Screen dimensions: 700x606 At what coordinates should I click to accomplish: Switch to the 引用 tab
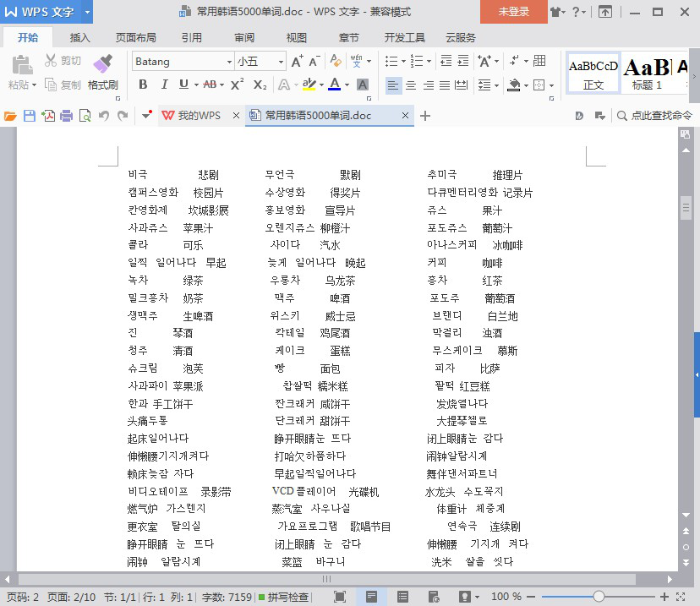point(192,37)
